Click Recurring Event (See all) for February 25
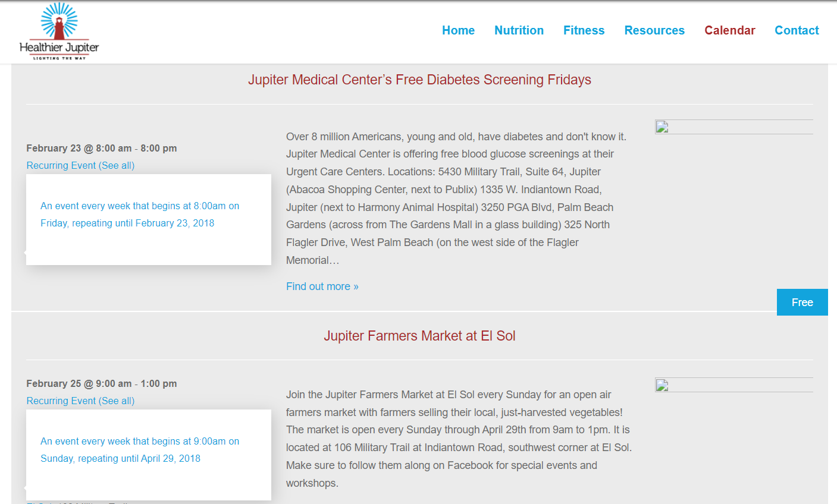837x504 pixels. (x=80, y=401)
